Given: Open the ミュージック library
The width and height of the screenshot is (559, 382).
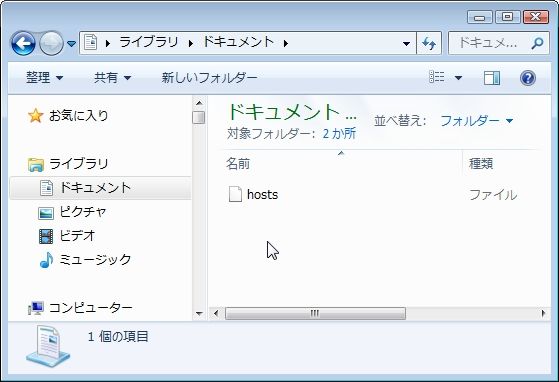Looking at the screenshot, I should click(x=95, y=259).
